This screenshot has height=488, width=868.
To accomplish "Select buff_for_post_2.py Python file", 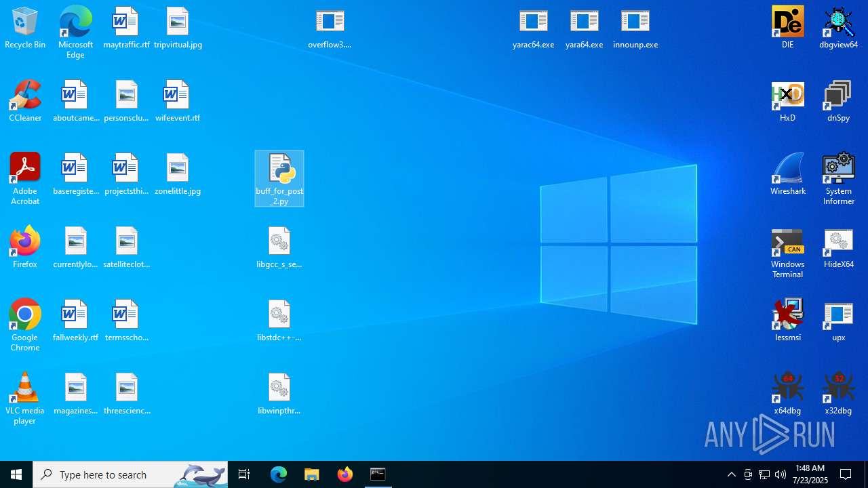I will pos(279,179).
